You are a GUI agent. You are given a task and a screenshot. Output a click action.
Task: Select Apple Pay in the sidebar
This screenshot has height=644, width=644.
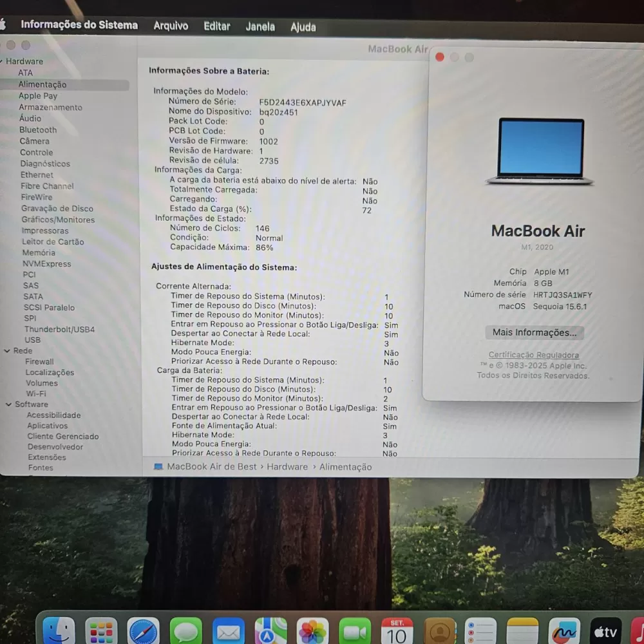tap(38, 96)
